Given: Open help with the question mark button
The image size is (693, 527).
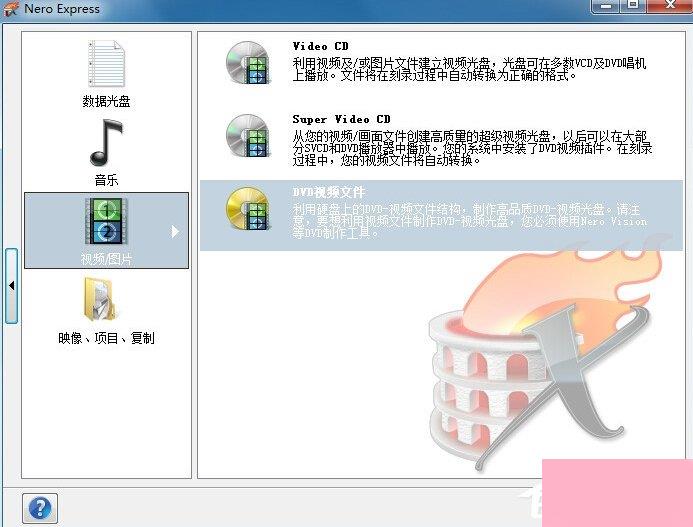Looking at the screenshot, I should tap(40, 508).
